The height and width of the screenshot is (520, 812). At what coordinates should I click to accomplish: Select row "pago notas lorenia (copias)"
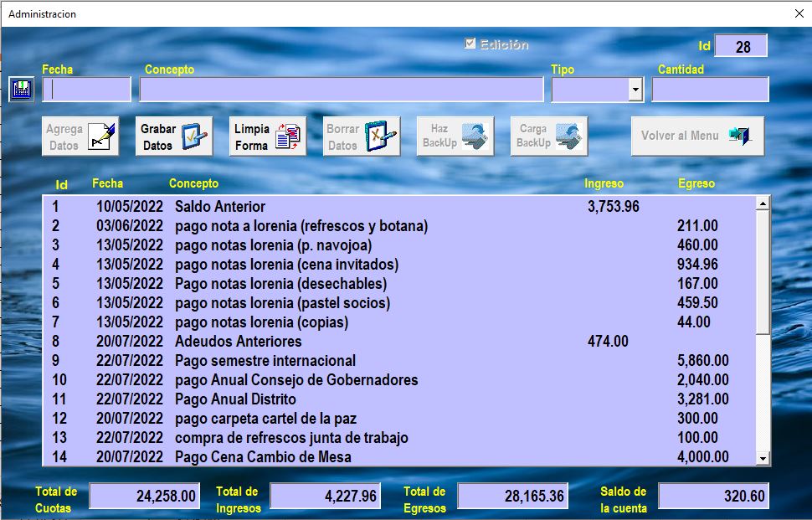tap(398, 322)
